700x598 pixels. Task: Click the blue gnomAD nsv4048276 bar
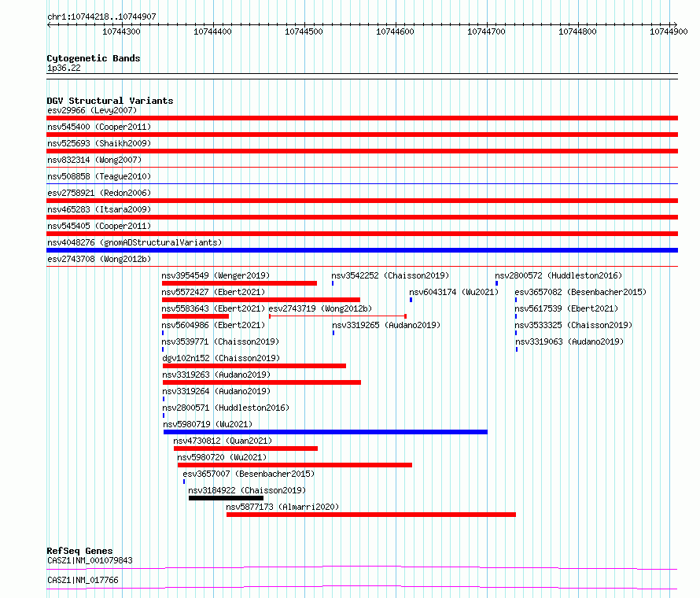point(362,250)
